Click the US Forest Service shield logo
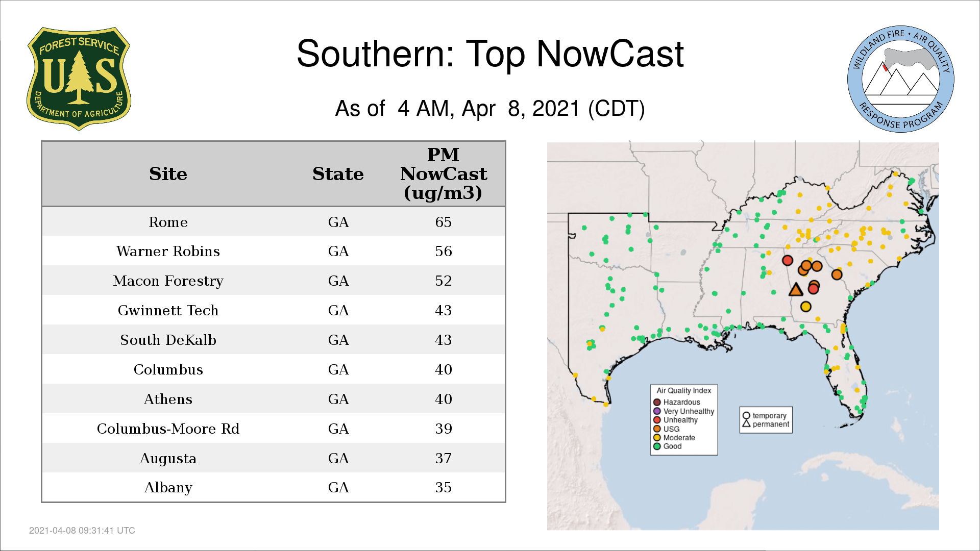The image size is (980, 551). (x=79, y=79)
